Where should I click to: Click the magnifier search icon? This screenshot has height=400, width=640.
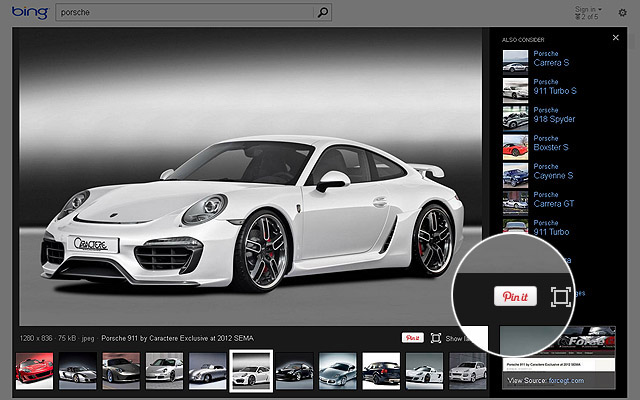coord(323,12)
